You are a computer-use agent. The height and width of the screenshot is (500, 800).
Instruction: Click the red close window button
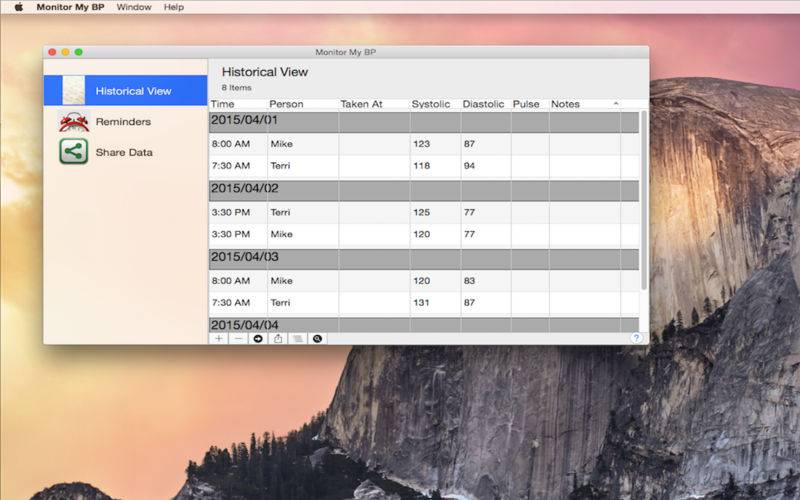coord(52,52)
